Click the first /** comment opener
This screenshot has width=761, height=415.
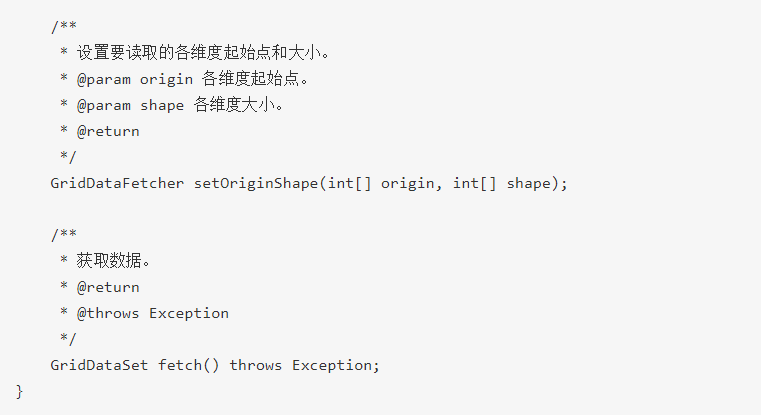click(63, 27)
